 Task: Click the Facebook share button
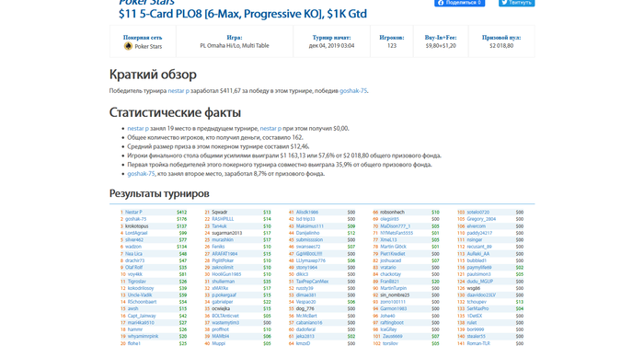pyautogui.click(x=460, y=3)
